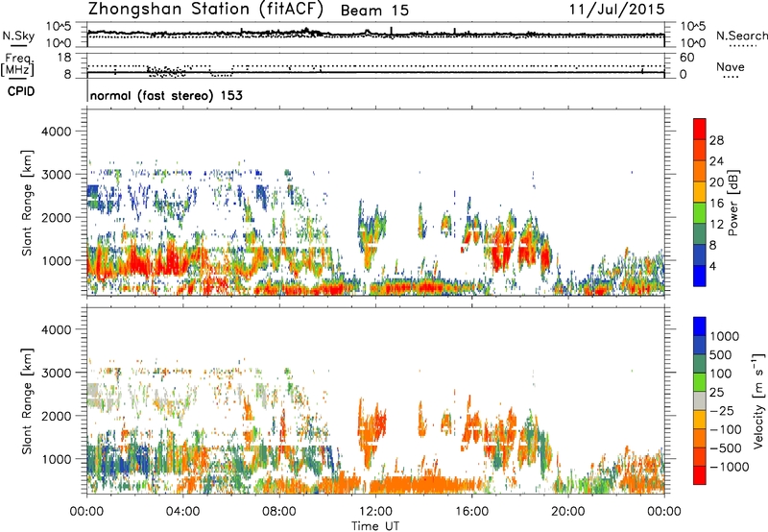This screenshot has width=768, height=532.
Task: Click the leftmost 00:00 time tick label
Action: tap(86, 512)
